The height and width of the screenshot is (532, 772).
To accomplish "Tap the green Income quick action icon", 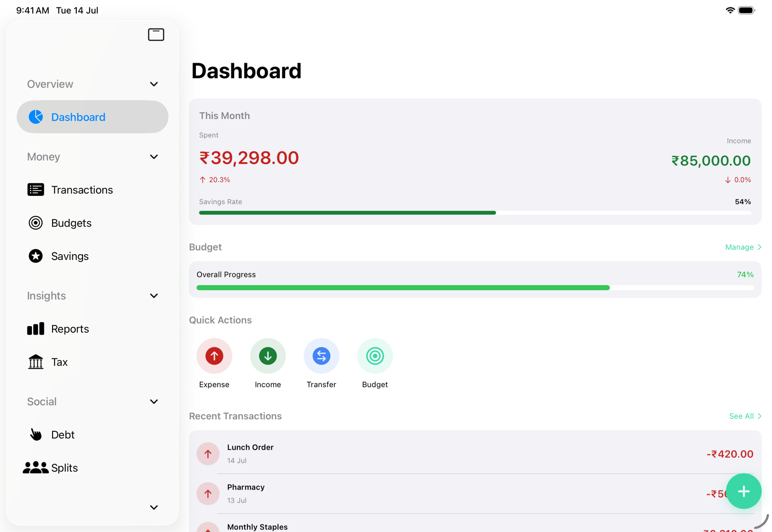I will (268, 356).
